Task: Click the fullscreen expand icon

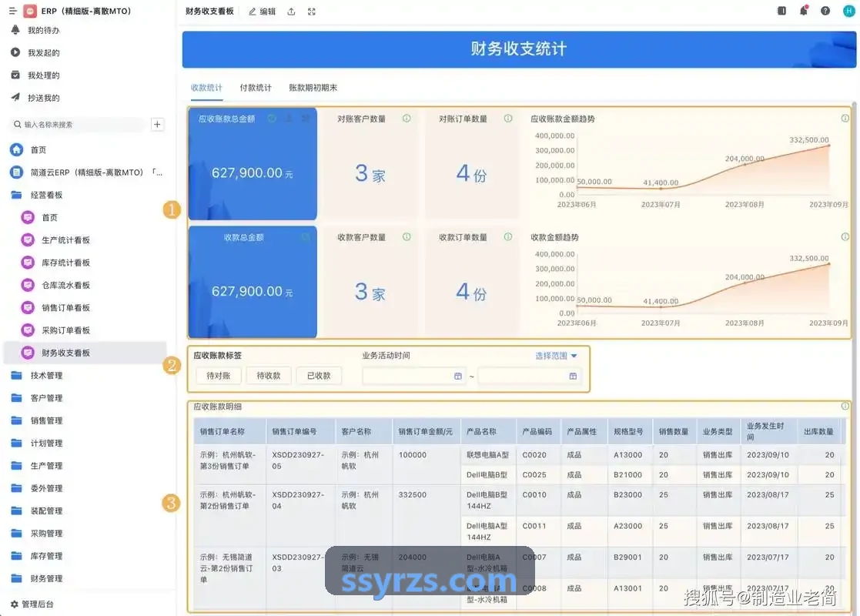Action: coord(312,12)
